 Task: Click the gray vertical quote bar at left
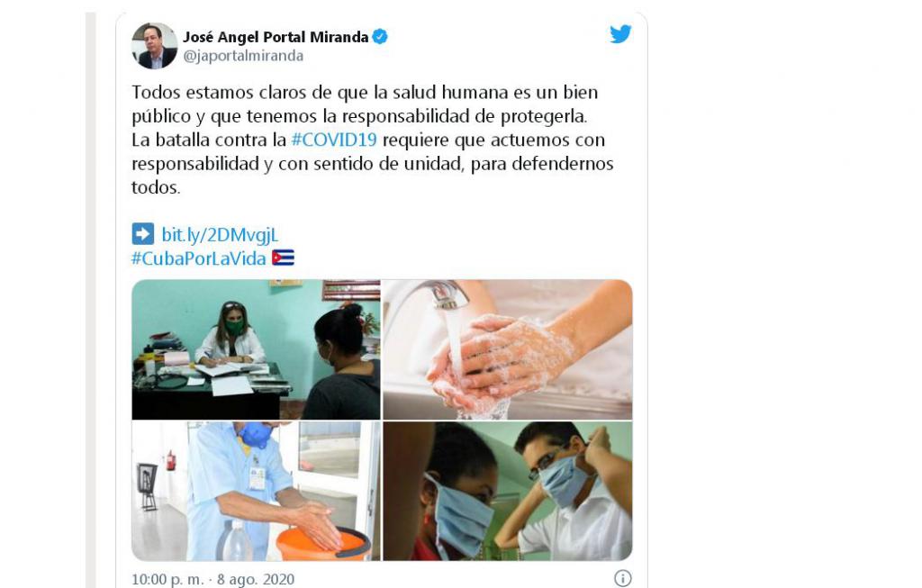click(91, 300)
